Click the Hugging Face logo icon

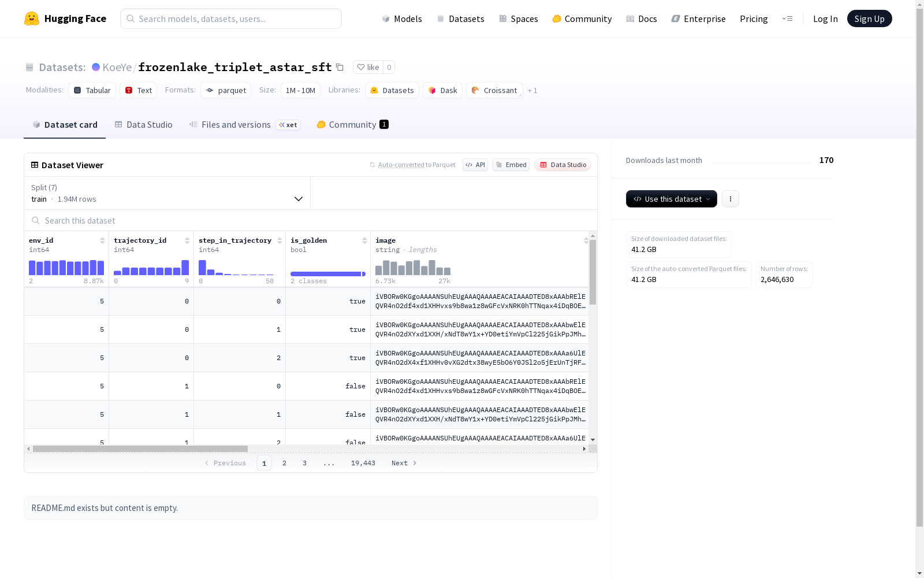pos(32,18)
